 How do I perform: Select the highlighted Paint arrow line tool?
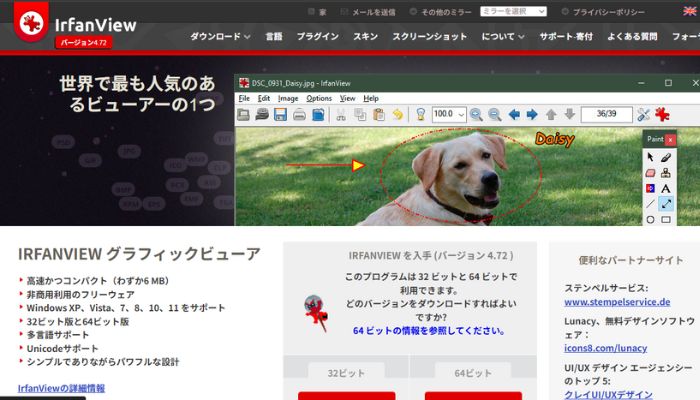point(666,204)
